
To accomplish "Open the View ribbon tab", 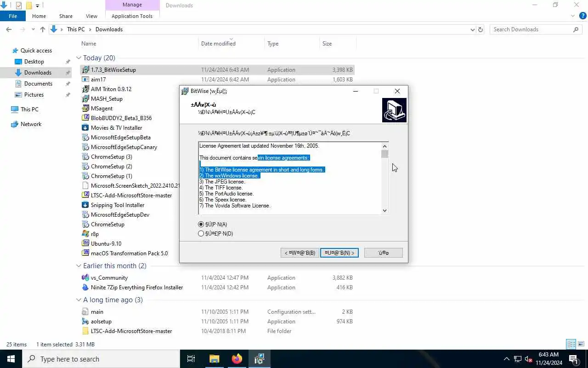I will tap(91, 16).
